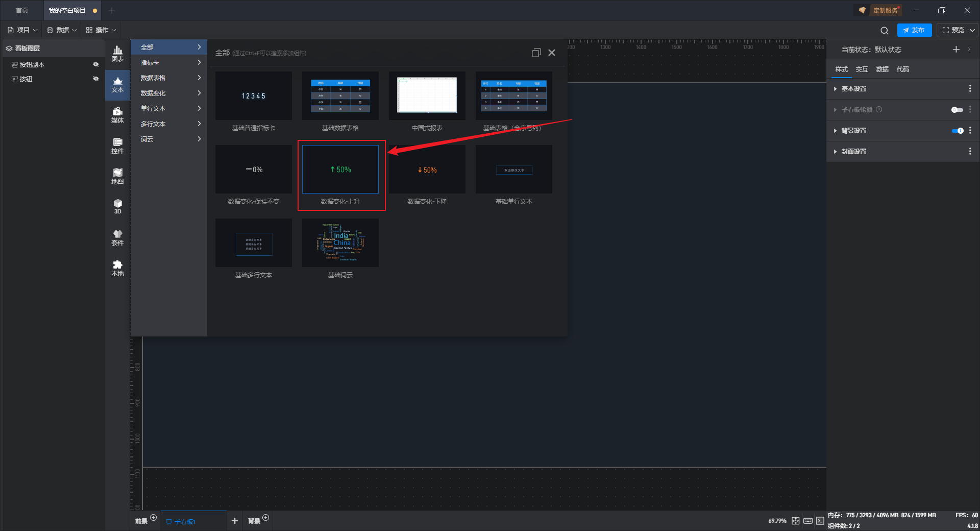Click the search magnifier icon in top bar
This screenshot has width=980, height=531.
[x=884, y=31]
